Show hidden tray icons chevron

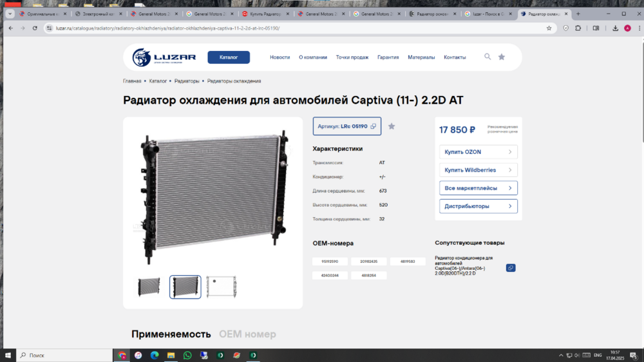point(561,355)
